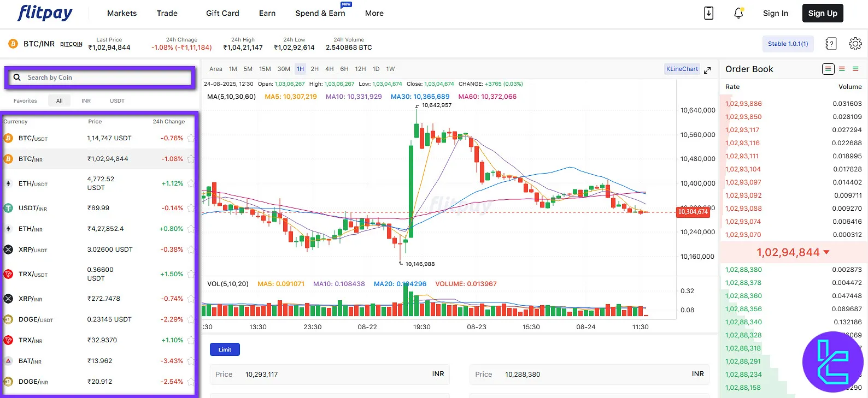Click the Ethereum icon in ETH/INR row
Screen dimensions: 868x398
(x=8, y=229)
